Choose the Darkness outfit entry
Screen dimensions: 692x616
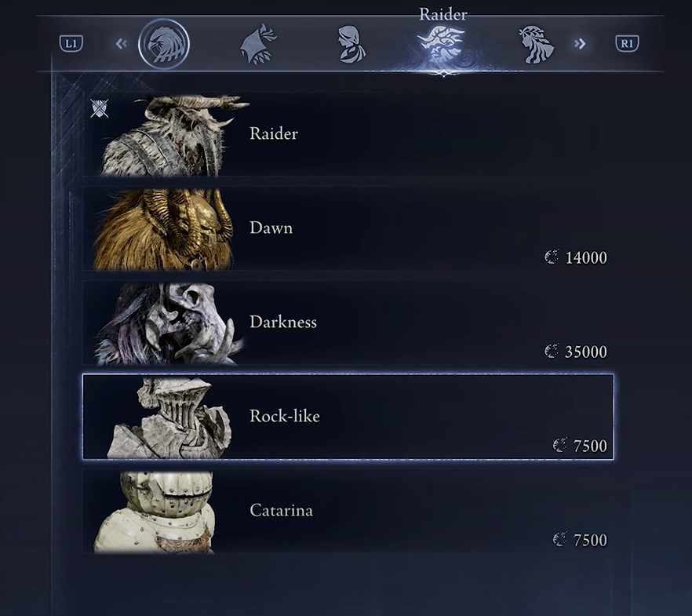tap(348, 323)
